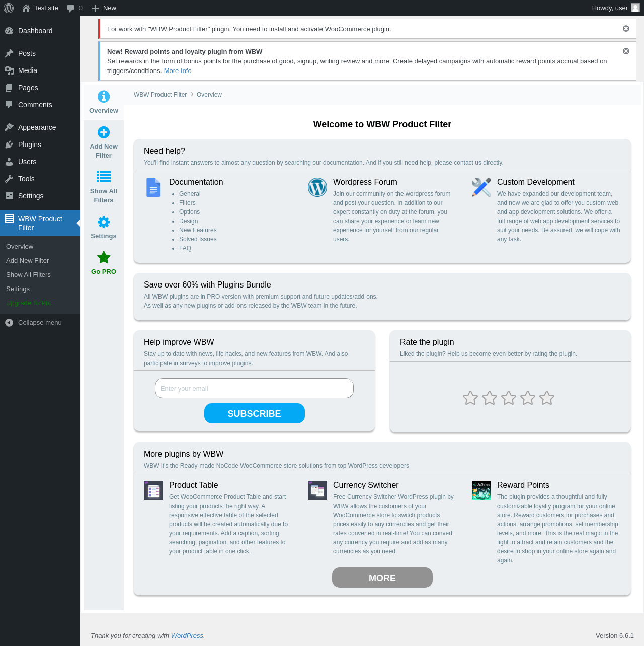Open Pages in the admin menu
Image resolution: width=644 pixels, height=646 pixels.
40,88
